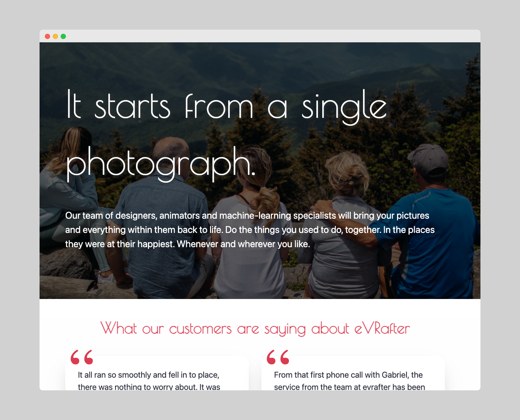Click the empty browser title bar

[273, 36]
